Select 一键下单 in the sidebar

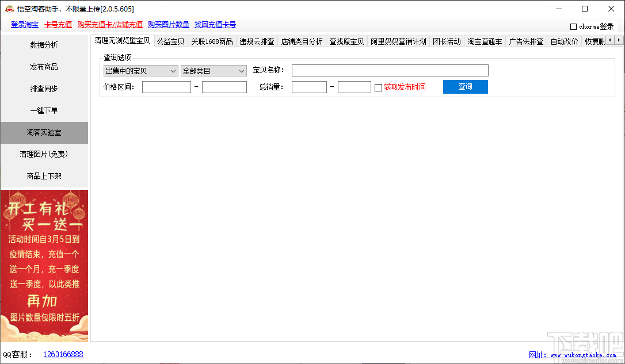pos(44,111)
